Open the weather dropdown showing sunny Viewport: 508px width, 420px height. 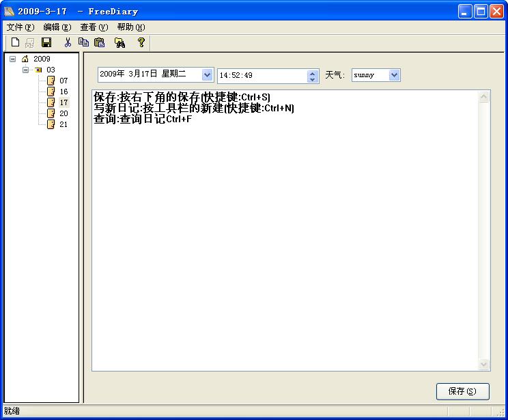(x=394, y=75)
